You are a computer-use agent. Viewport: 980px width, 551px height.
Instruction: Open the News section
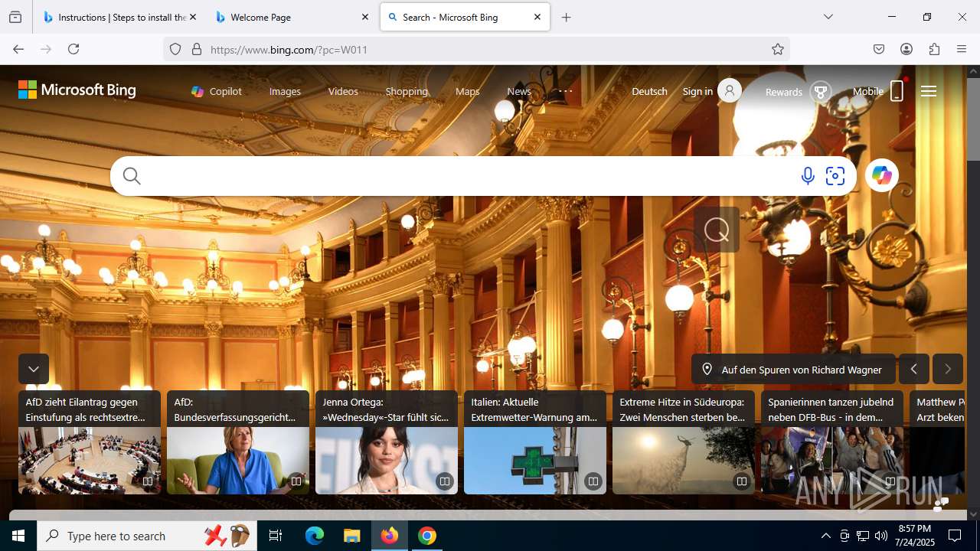[x=519, y=91]
